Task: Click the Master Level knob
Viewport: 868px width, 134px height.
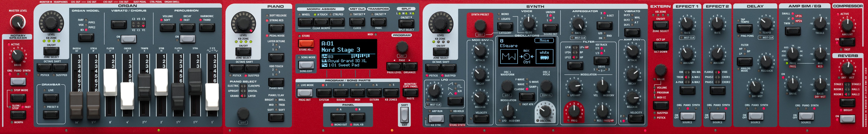Action: click(18, 22)
